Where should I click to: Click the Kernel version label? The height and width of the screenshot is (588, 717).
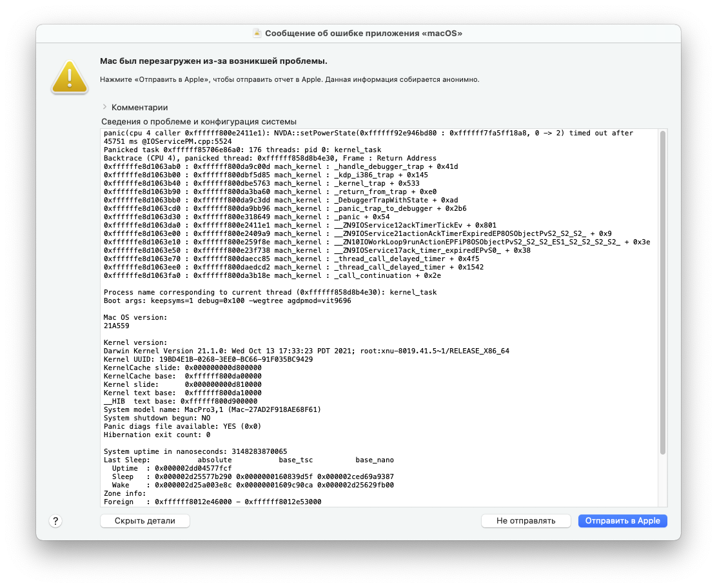coord(135,342)
